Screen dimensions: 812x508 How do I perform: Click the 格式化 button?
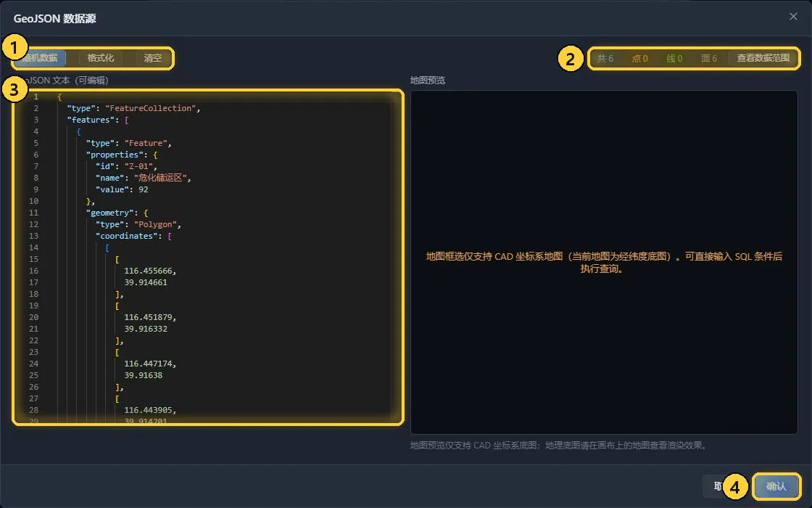click(101, 57)
